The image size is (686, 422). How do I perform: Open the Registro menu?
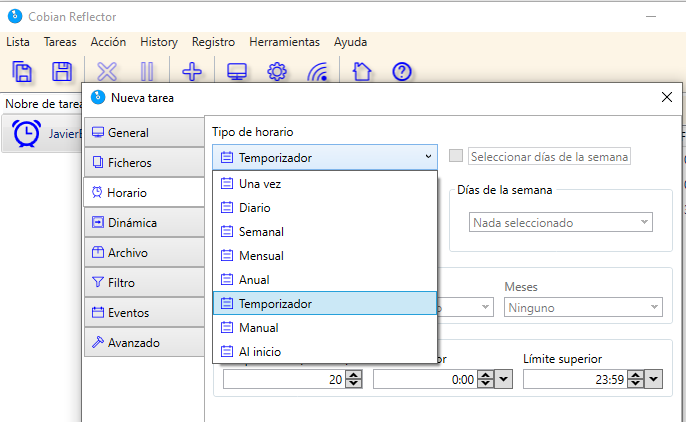pyautogui.click(x=213, y=42)
